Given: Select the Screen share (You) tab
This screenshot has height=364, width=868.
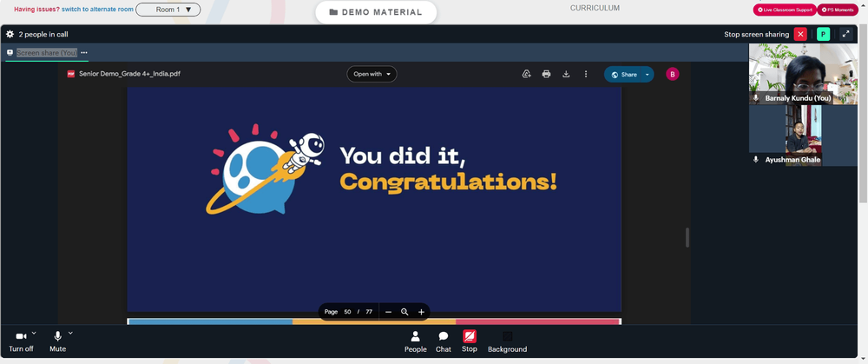Looking at the screenshot, I should coord(47,53).
